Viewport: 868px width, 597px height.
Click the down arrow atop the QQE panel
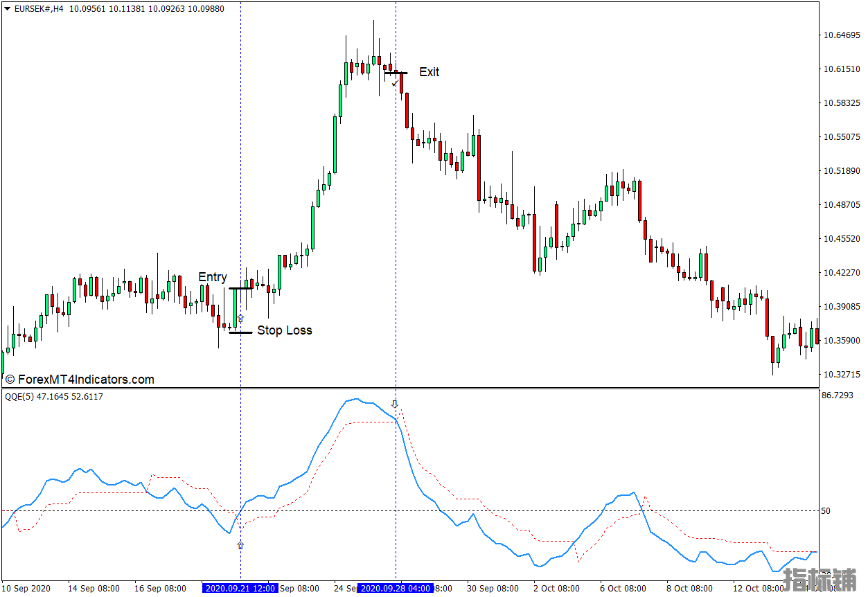click(x=395, y=404)
